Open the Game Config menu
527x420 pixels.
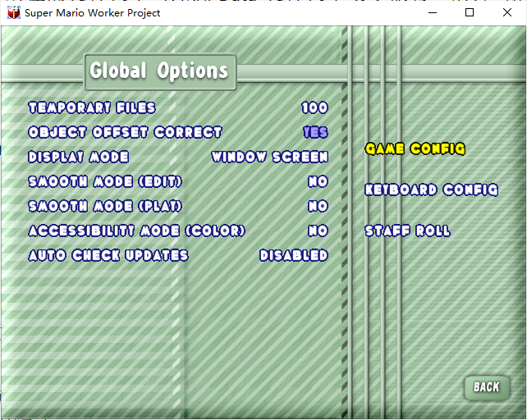[415, 148]
